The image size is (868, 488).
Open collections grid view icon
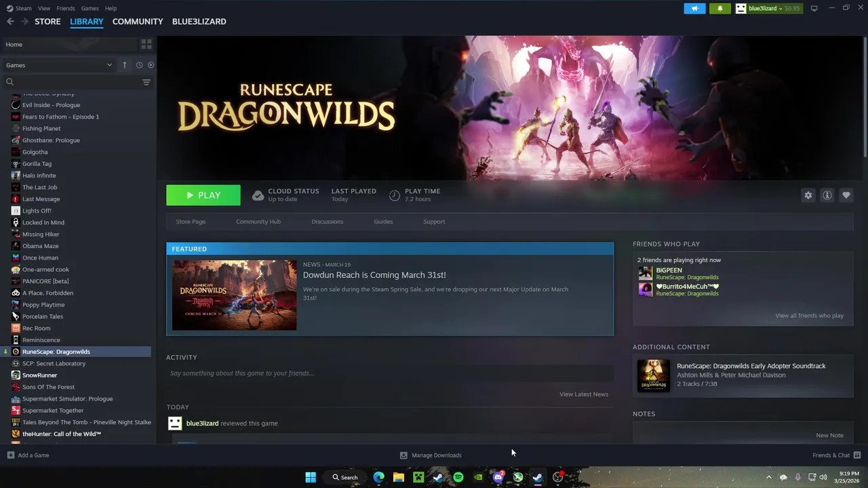pos(146,44)
